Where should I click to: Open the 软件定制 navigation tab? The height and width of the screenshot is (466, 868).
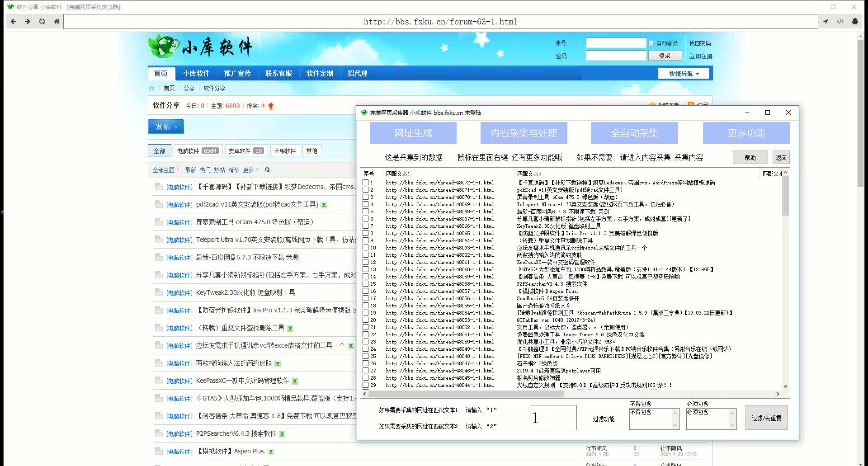[x=320, y=74]
